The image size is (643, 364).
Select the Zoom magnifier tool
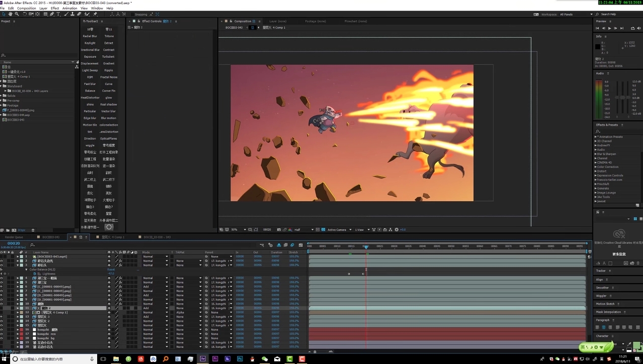[x=17, y=14]
